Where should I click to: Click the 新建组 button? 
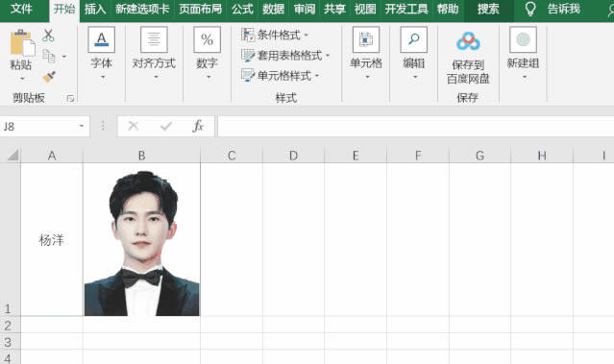point(523,53)
